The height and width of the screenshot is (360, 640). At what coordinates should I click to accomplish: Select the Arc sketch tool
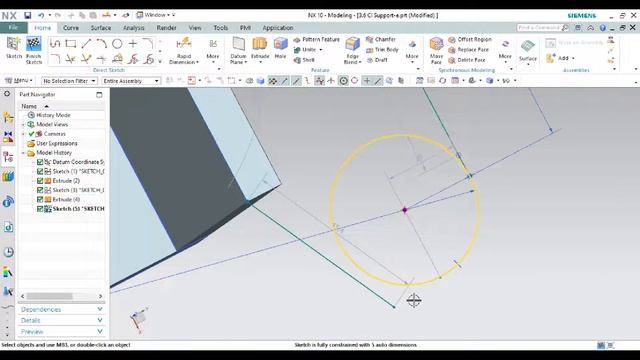(x=102, y=43)
